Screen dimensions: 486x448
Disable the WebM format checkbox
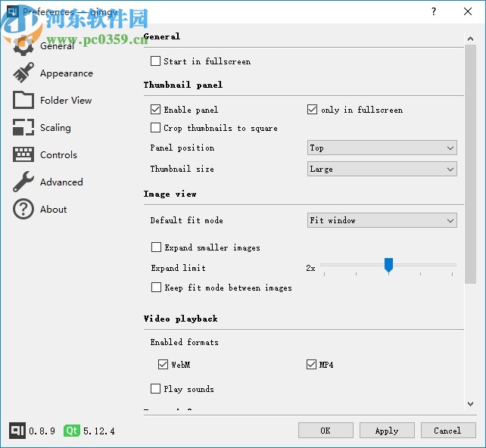click(x=163, y=364)
